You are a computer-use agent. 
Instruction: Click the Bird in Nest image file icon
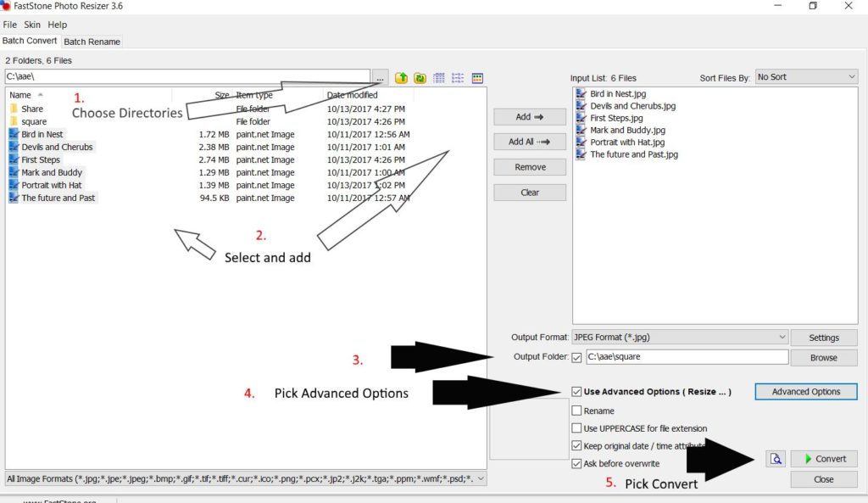[x=14, y=134]
